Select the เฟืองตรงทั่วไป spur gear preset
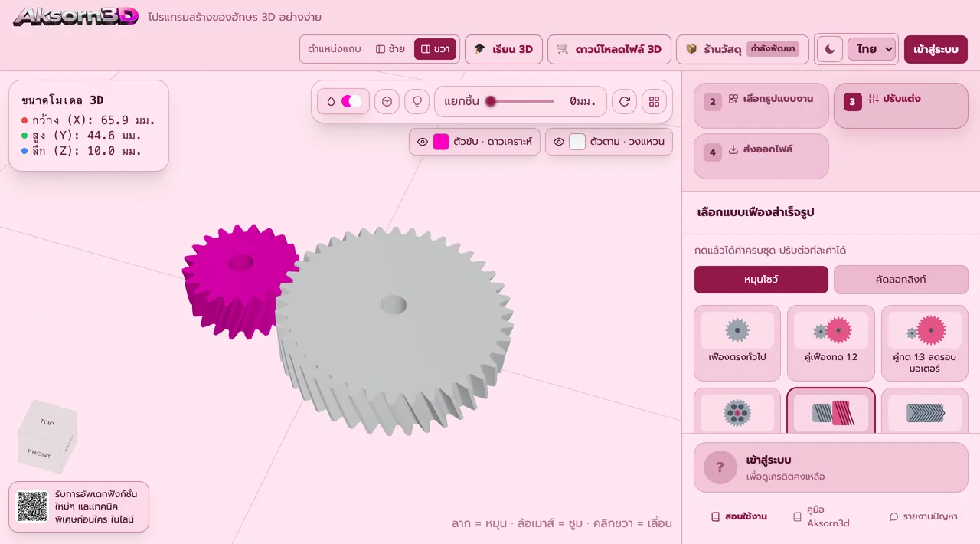The height and width of the screenshot is (544, 980). [737, 343]
